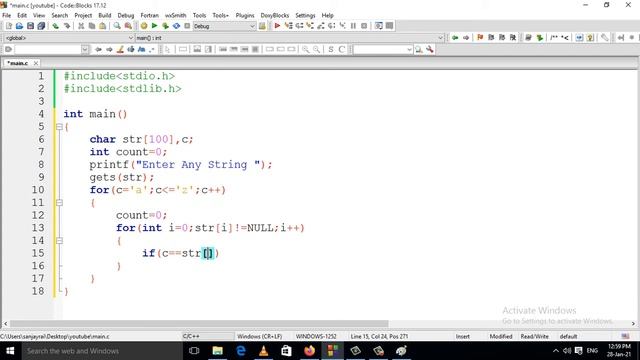The image size is (640, 360).
Task: Toggle the bookmark flag icon
Action: point(480,38)
